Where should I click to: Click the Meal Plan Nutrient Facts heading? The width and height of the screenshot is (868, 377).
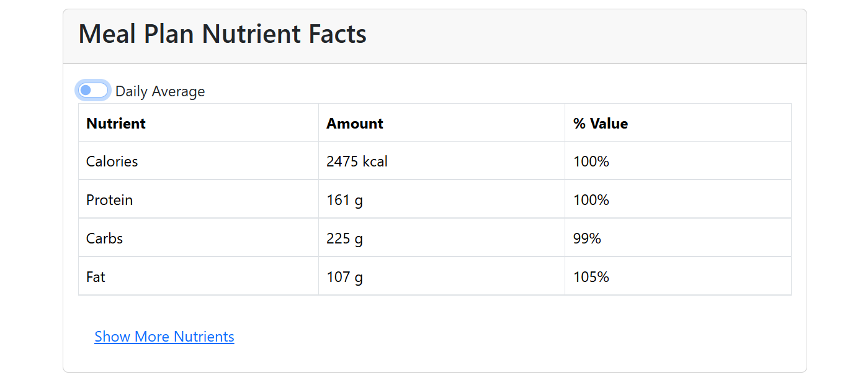222,34
